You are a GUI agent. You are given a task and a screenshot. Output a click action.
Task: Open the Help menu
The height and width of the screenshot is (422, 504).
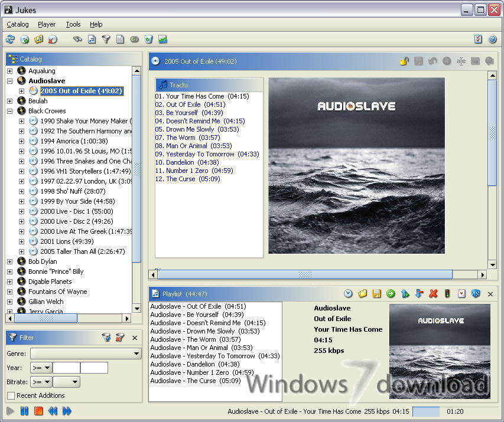96,24
